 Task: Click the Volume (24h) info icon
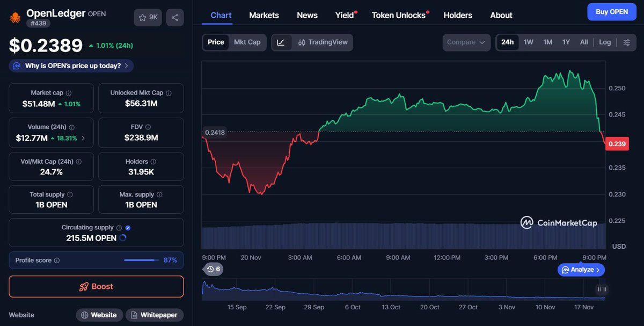point(72,127)
